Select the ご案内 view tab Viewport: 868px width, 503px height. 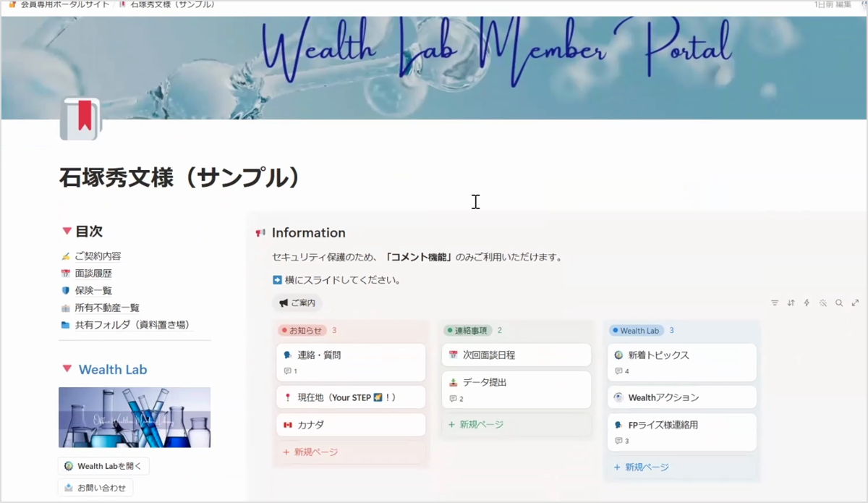coord(298,303)
